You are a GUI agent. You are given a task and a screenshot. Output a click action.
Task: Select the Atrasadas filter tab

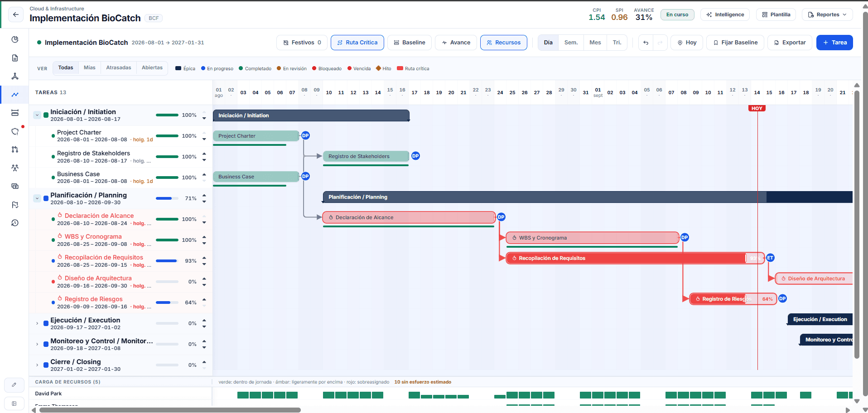[x=119, y=68]
